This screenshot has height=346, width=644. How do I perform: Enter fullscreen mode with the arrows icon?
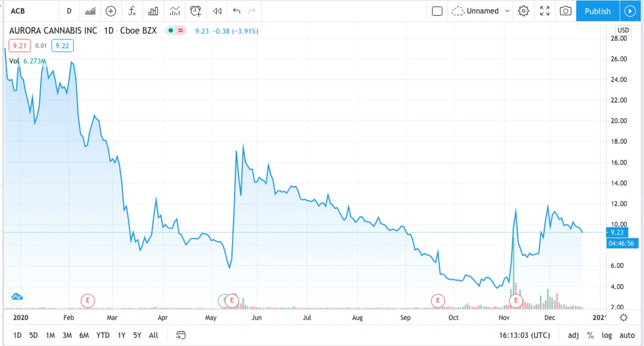tap(545, 11)
